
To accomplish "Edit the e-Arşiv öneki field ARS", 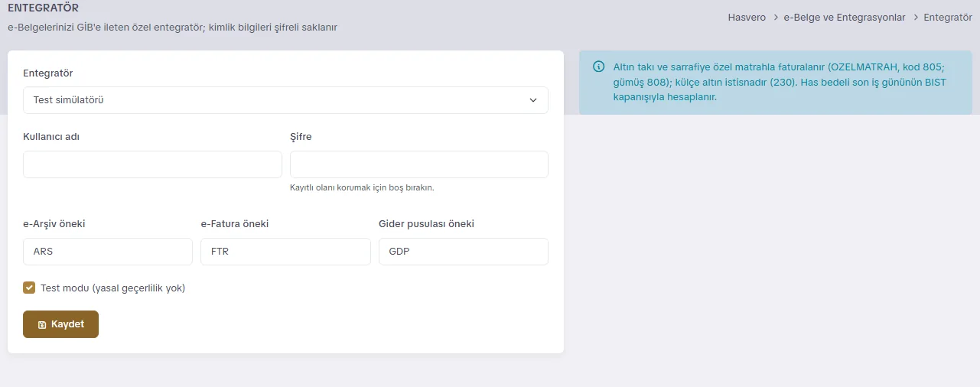I will pyautogui.click(x=108, y=252).
